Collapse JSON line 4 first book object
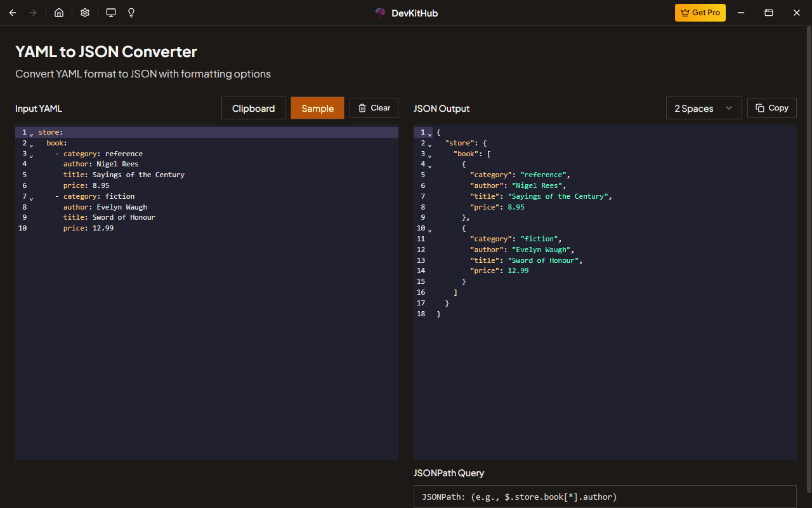The height and width of the screenshot is (508, 812). coord(430,166)
